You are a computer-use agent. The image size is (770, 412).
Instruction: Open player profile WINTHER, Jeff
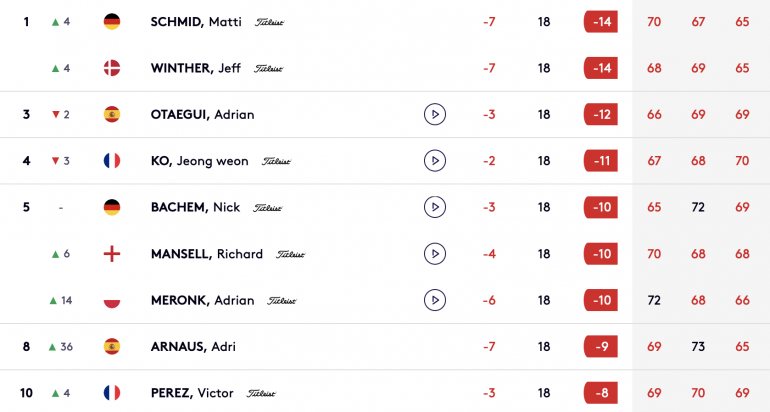[195, 68]
